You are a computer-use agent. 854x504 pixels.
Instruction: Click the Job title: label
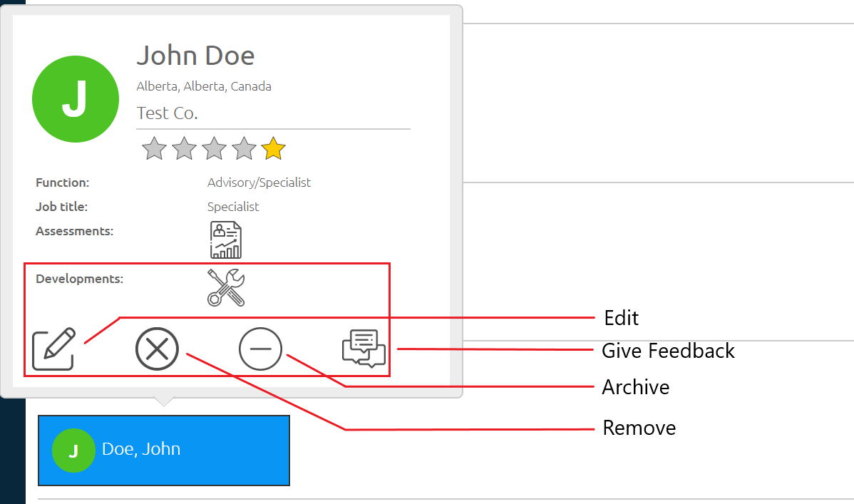click(61, 207)
